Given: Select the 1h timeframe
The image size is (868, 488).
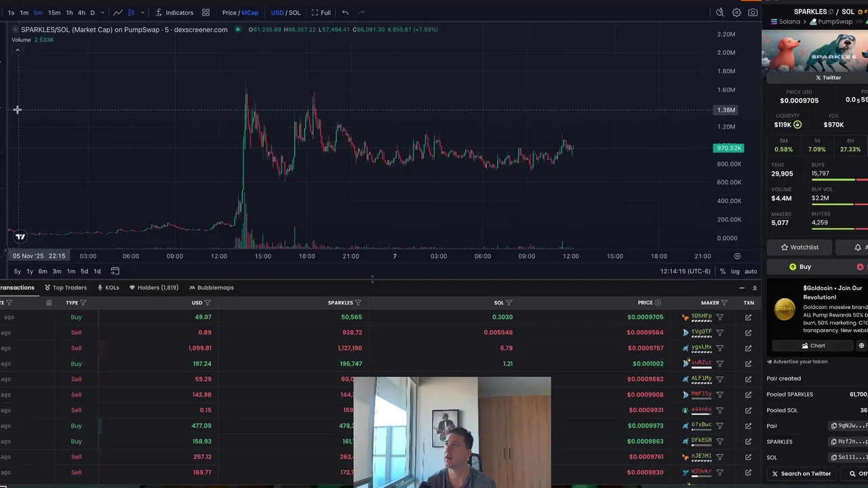Looking at the screenshot, I should point(69,12).
